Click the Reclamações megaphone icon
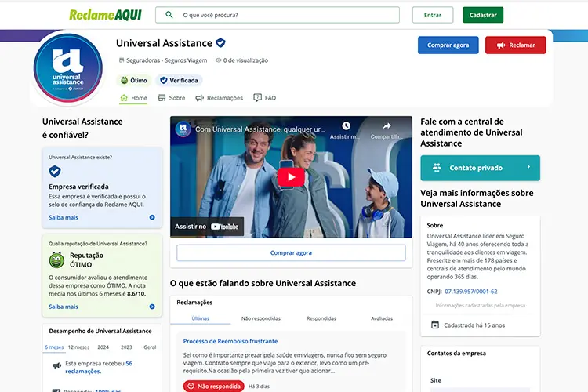The height and width of the screenshot is (392, 588). [199, 98]
